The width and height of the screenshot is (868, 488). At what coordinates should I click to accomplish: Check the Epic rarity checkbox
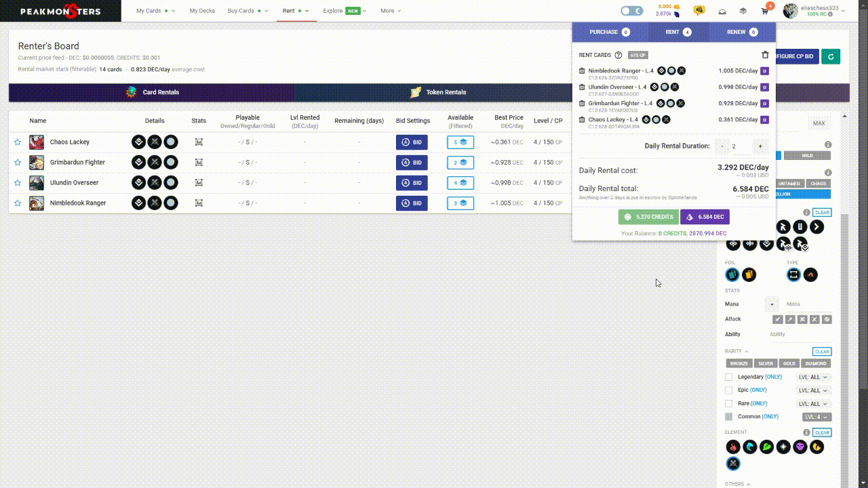(x=729, y=390)
